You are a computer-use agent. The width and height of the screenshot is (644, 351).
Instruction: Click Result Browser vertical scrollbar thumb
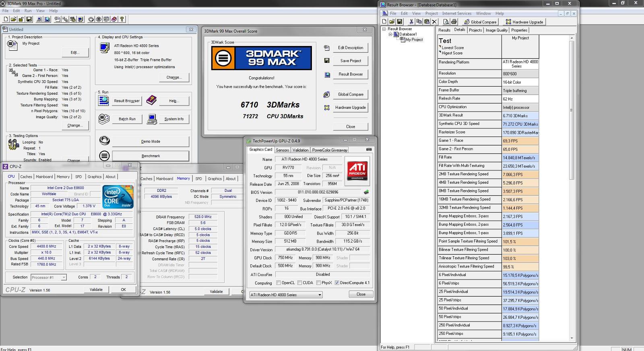click(x=572, y=110)
